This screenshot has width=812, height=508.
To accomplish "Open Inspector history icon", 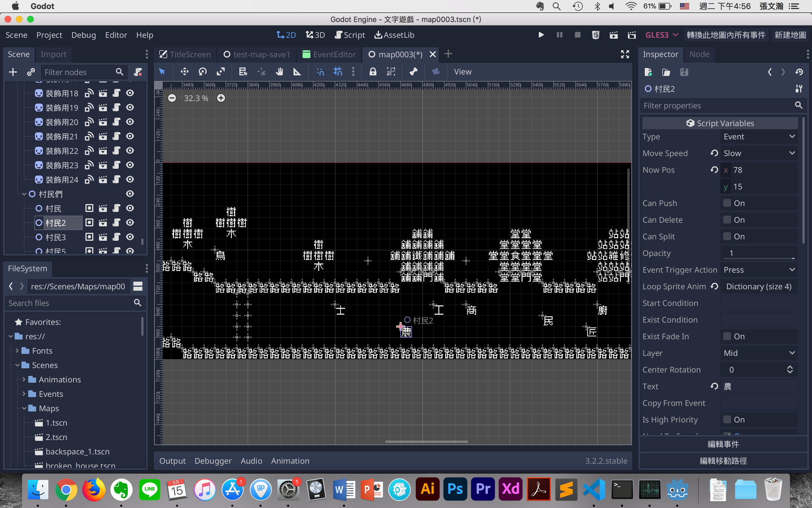I will pos(799,72).
